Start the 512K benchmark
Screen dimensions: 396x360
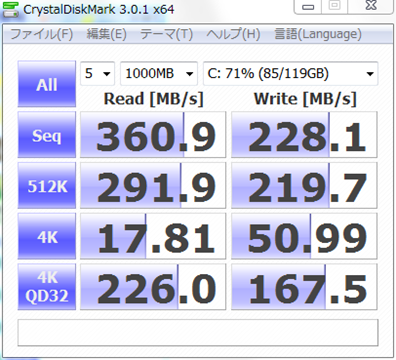pos(47,185)
